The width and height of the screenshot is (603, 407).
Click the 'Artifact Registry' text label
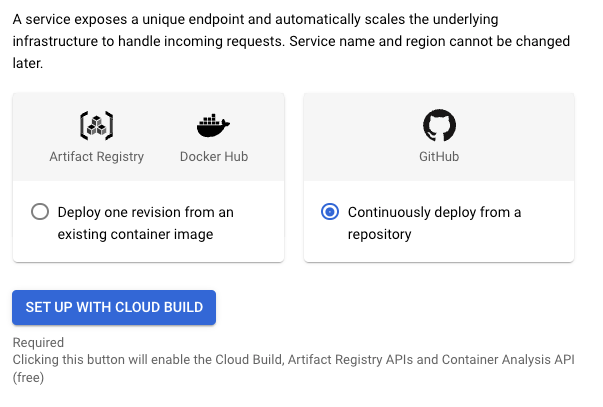pos(96,156)
